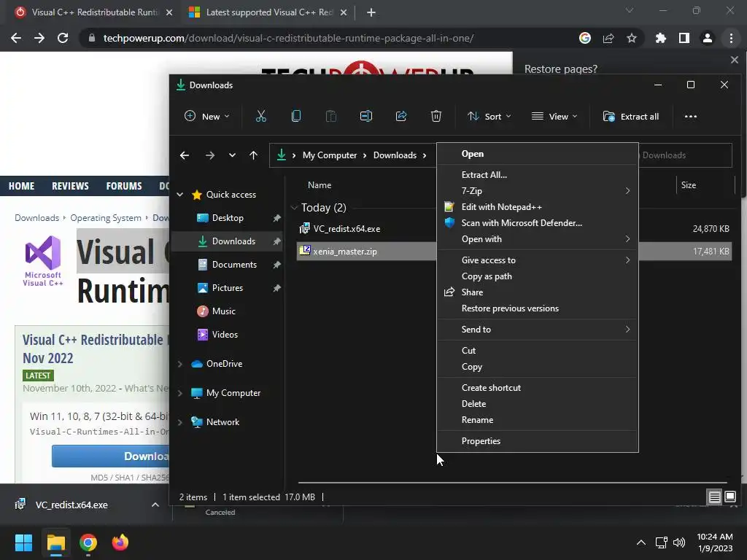Click the share page icon in address bar
Image resolution: width=747 pixels, height=560 pixels.
click(x=608, y=38)
